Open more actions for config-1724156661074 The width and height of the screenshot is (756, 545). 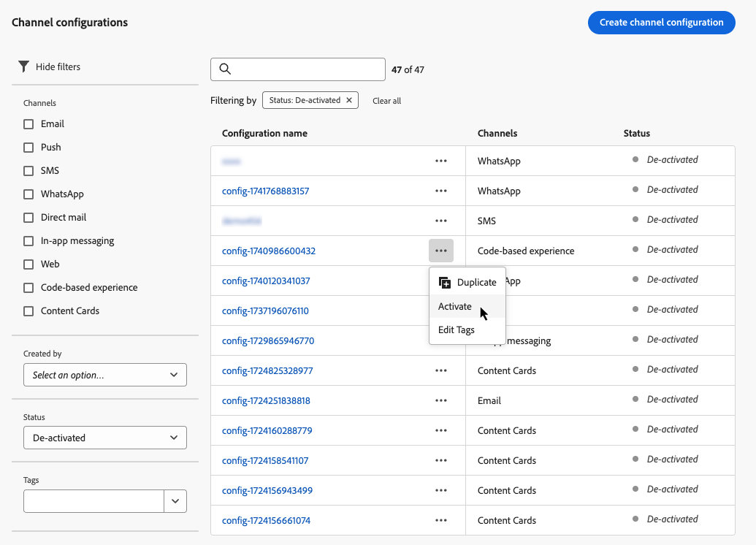[440, 520]
